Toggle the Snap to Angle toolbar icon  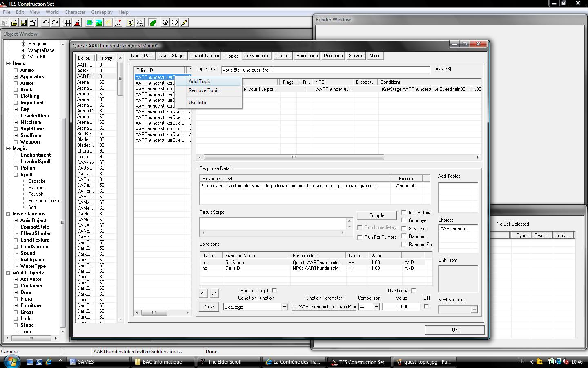(77, 23)
